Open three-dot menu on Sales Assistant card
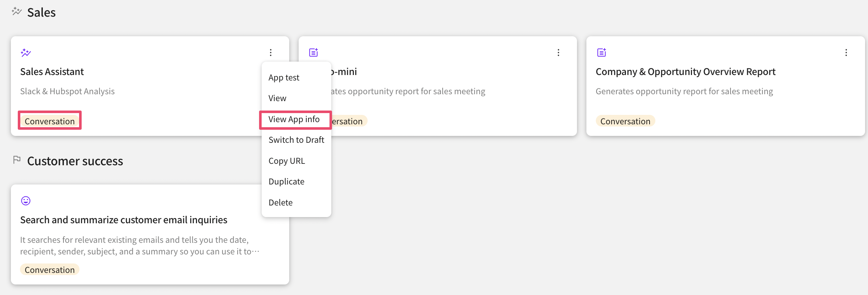 (x=271, y=53)
